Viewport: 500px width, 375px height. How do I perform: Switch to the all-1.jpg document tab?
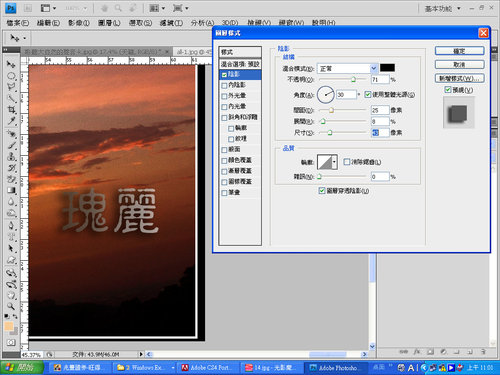pyautogui.click(x=193, y=52)
